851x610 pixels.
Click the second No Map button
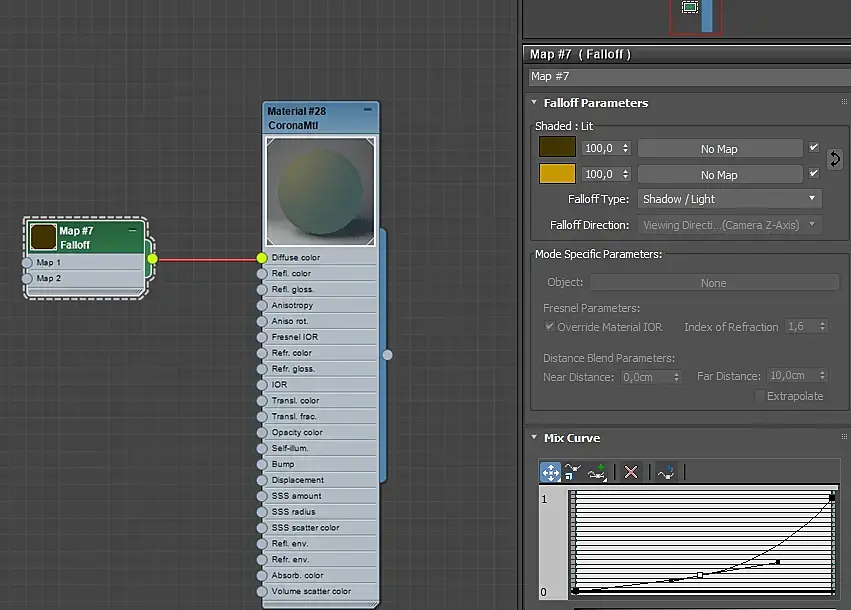pos(719,175)
